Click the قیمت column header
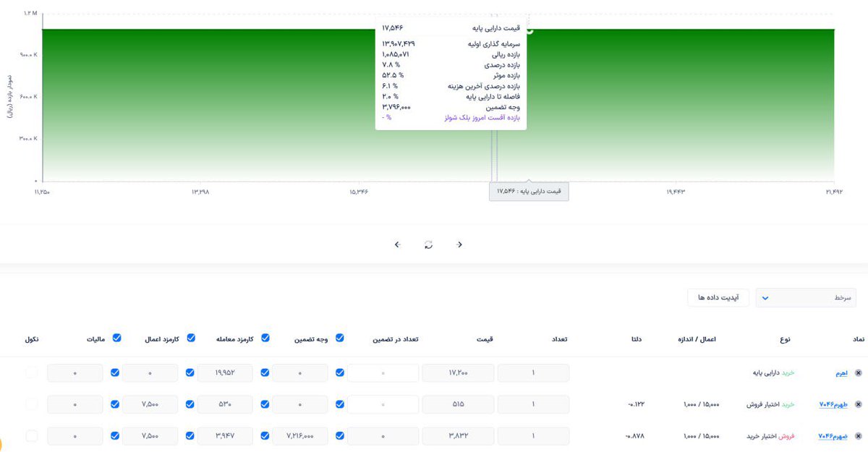868x452 pixels. 485,338
